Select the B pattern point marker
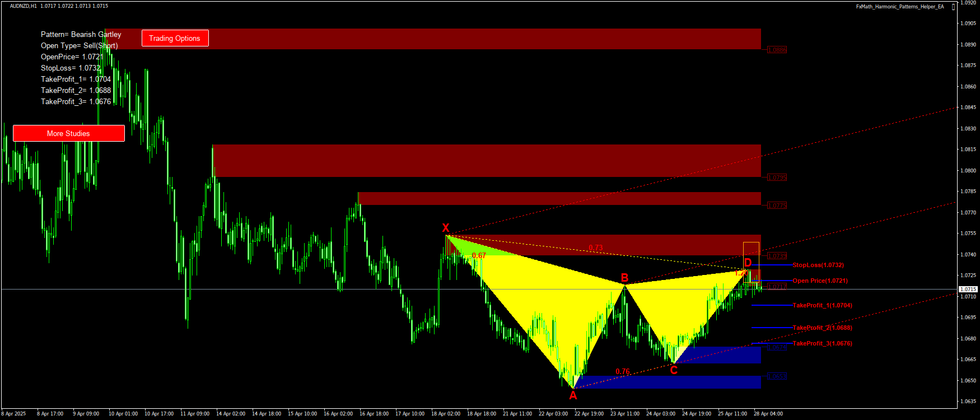The height and width of the screenshot is (420, 980). (625, 278)
